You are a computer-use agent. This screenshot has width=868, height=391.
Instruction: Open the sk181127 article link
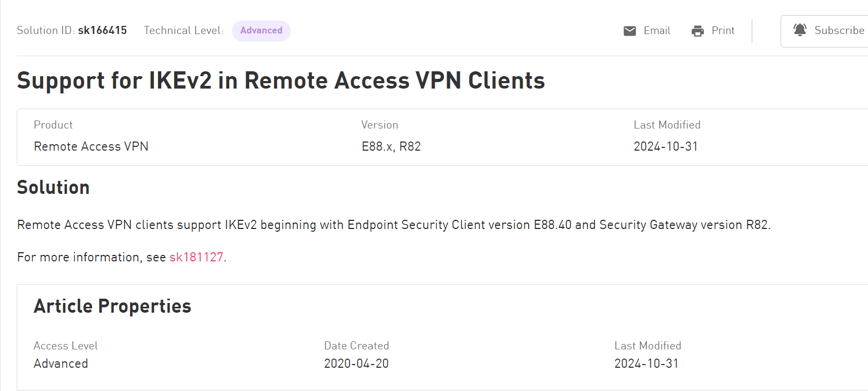coord(196,257)
